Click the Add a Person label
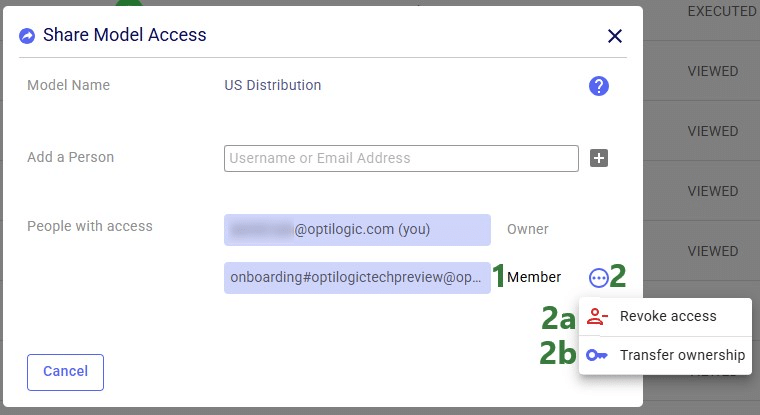 (70, 157)
